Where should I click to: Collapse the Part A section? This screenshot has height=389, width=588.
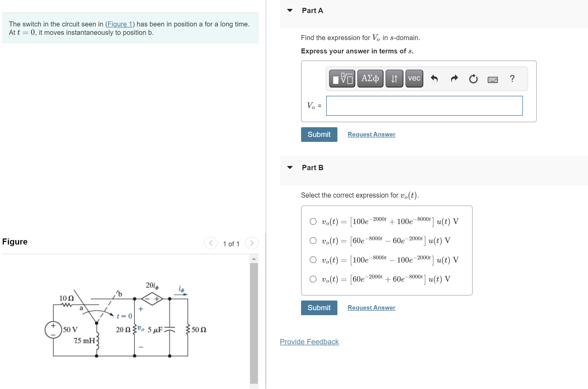tap(290, 10)
